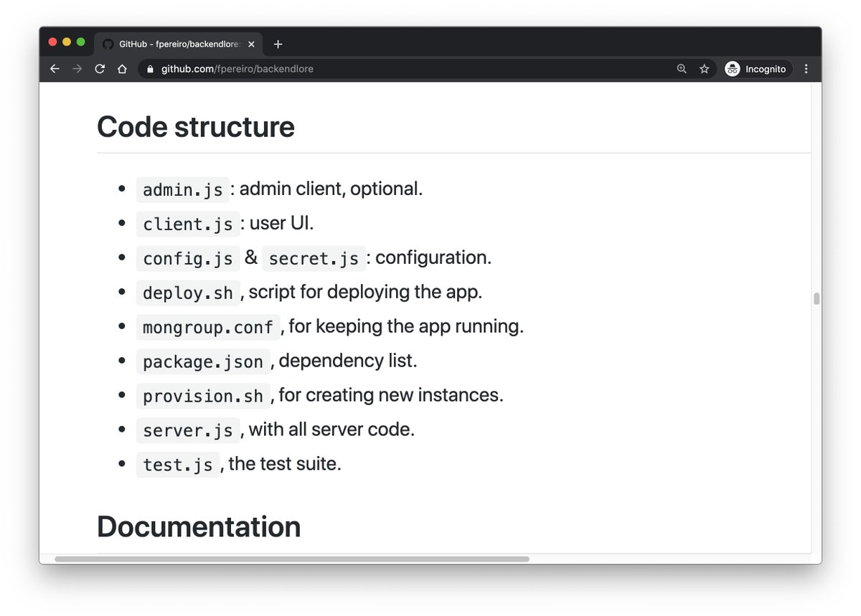Click the padlock site info icon
The image size is (861, 616).
pos(150,70)
